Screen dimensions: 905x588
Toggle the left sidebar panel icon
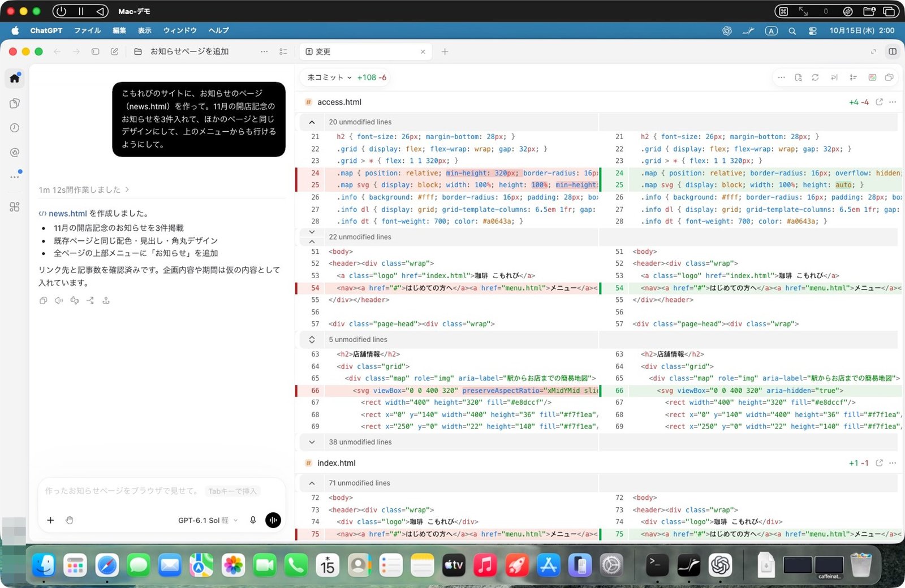[95, 51]
